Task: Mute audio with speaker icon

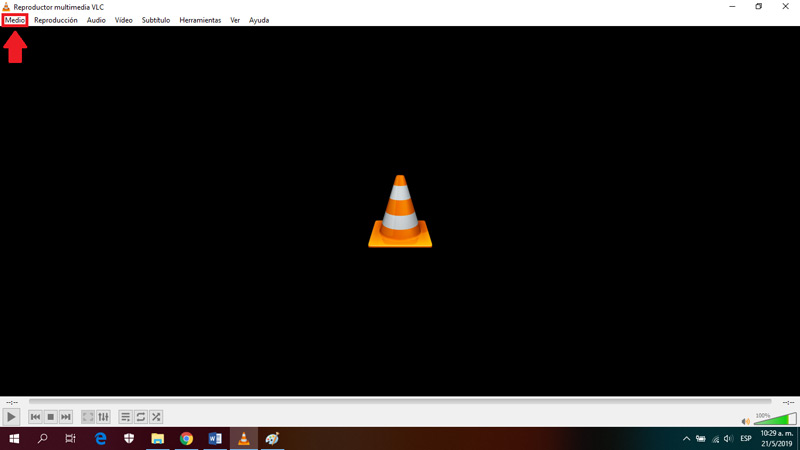Action: pyautogui.click(x=745, y=421)
